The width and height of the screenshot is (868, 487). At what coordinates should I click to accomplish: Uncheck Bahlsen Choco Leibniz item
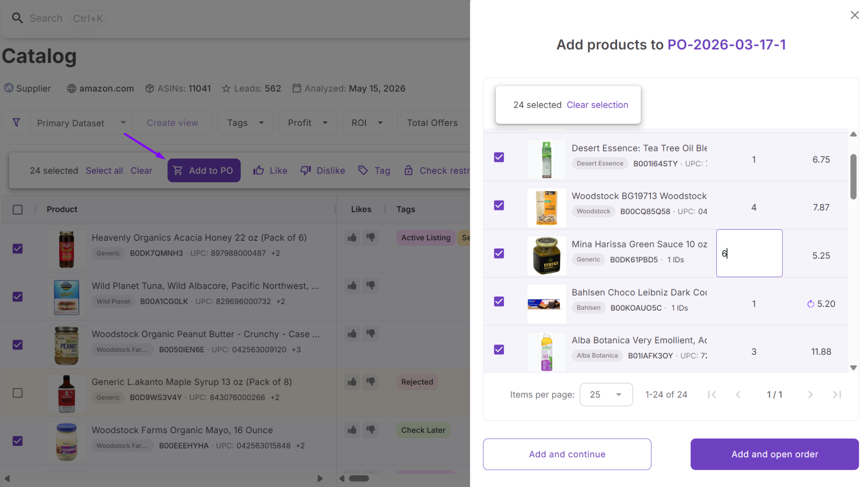[499, 301]
